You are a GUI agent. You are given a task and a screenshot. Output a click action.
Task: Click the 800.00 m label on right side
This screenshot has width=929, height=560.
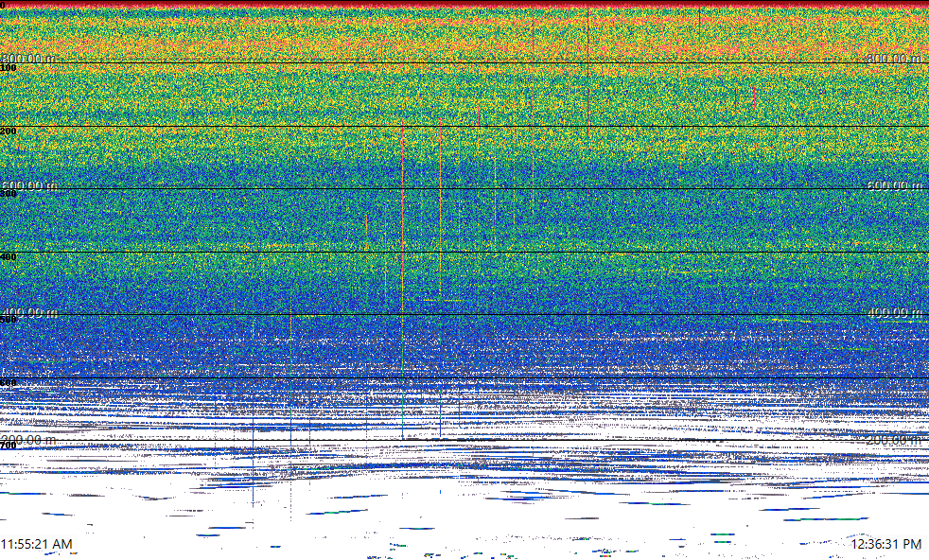(895, 58)
